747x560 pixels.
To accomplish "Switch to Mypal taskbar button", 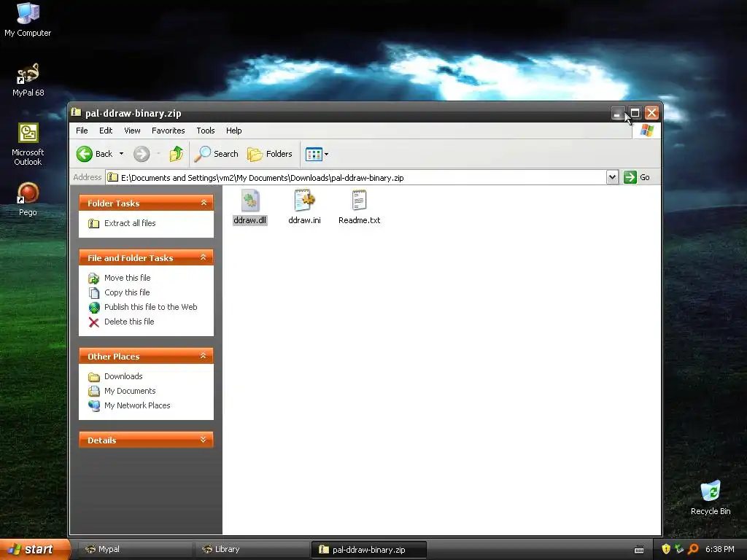I will tap(135, 550).
